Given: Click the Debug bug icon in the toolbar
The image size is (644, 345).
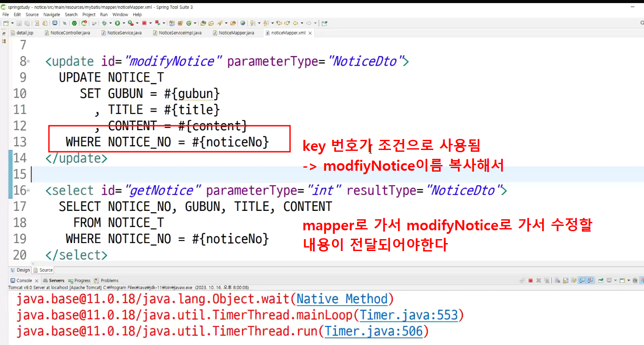Looking at the screenshot, I should (x=104, y=23).
